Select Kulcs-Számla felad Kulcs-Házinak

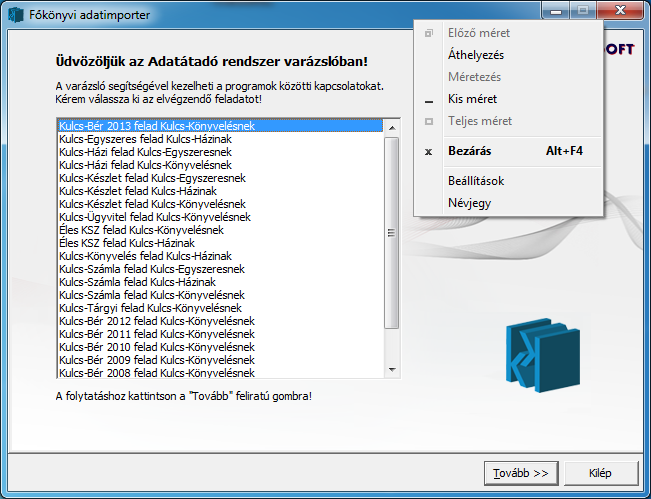(220, 282)
